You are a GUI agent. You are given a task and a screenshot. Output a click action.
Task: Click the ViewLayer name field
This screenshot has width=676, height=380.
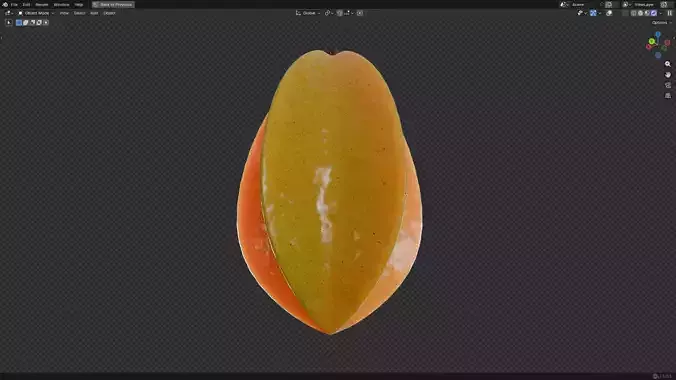click(644, 4)
